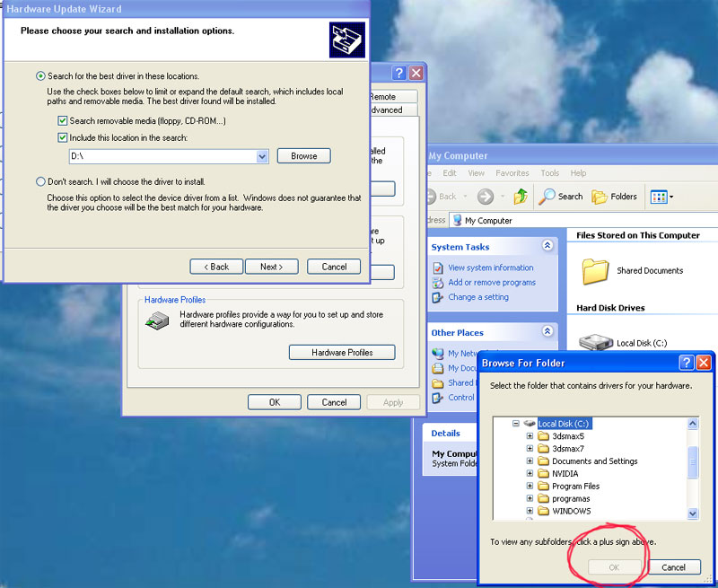Click Cancel in System Properties dialog
This screenshot has width=718, height=588.
click(x=334, y=402)
